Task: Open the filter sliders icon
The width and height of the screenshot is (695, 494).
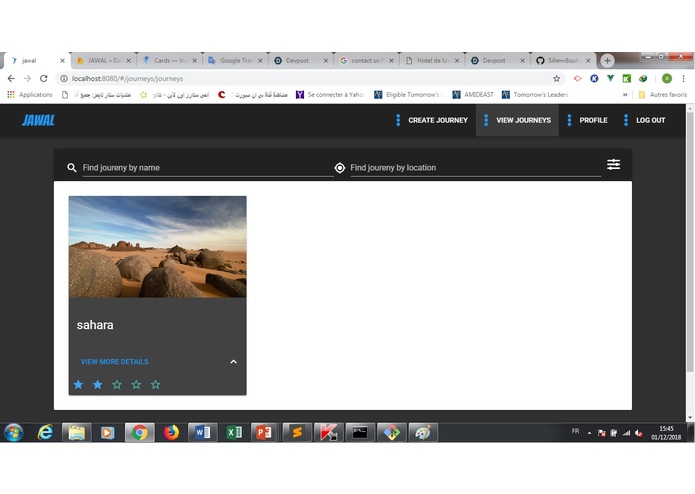Action: (613, 164)
